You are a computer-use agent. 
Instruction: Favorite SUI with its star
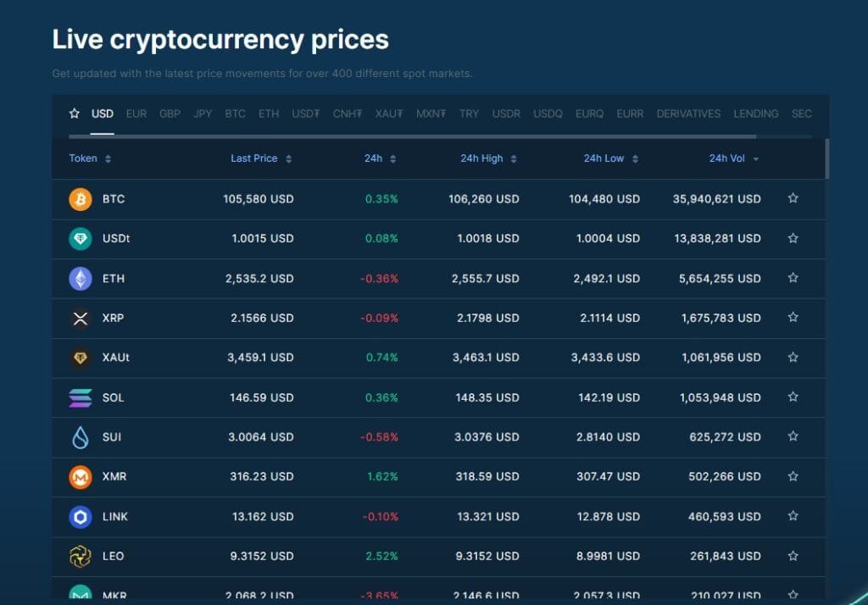pos(793,436)
